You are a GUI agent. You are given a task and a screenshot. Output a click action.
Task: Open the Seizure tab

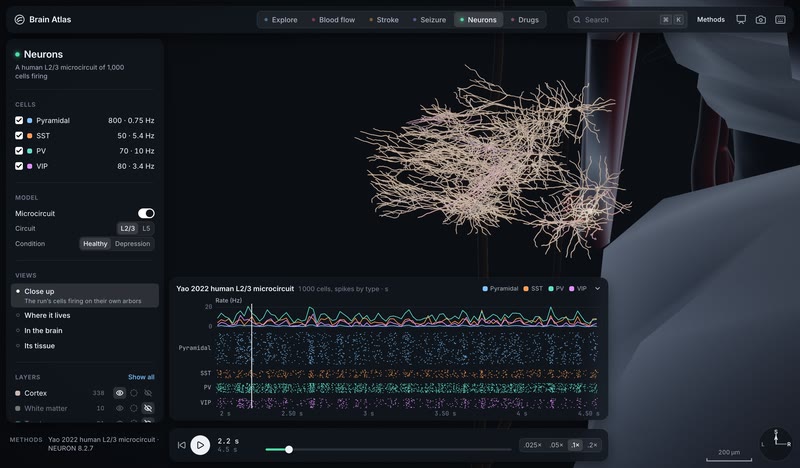click(x=429, y=20)
